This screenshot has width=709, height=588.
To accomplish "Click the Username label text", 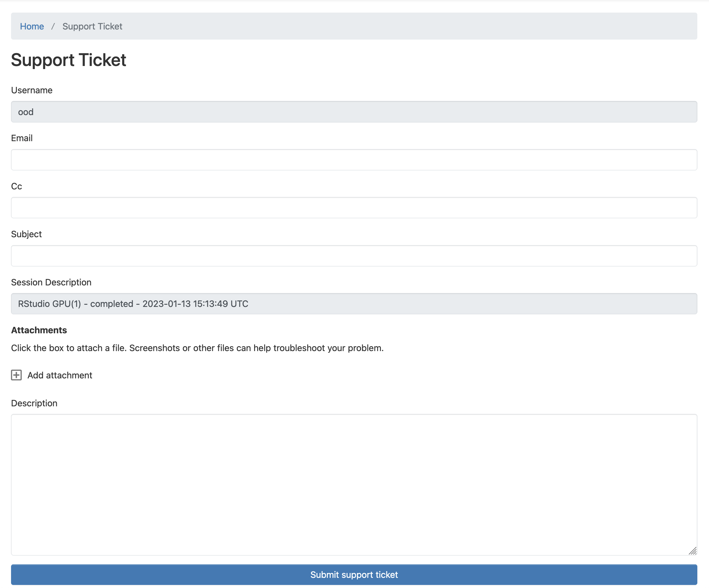I will (x=32, y=90).
